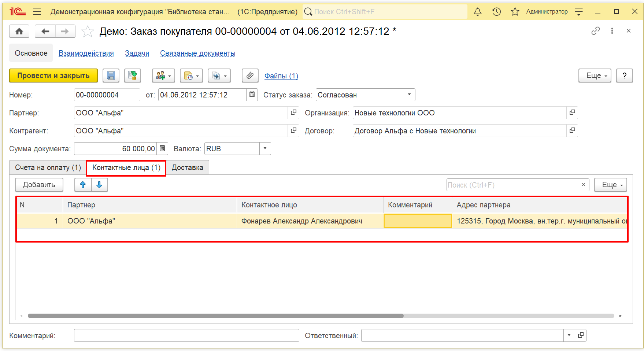Click the table horizontal scrollbar
Screen dimensions: 644x351
(x=215, y=316)
